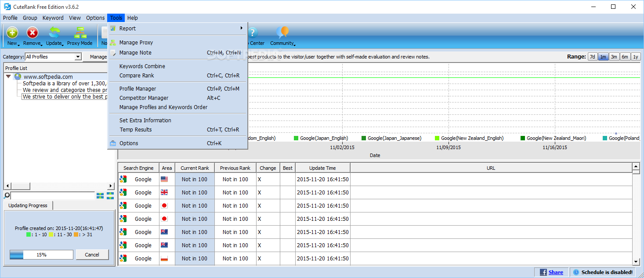Click the Google icon in the first table row

[x=123, y=179]
